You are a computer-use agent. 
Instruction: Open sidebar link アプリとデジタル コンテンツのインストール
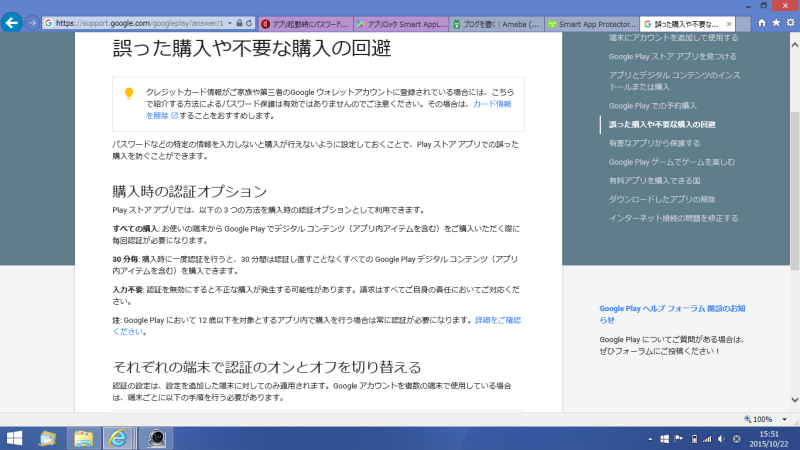(674, 81)
